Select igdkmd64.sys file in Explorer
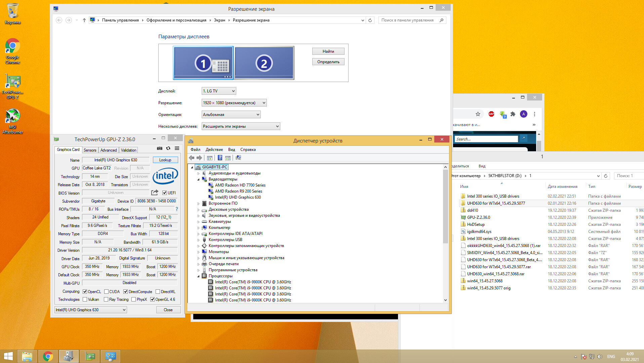 coord(479,232)
